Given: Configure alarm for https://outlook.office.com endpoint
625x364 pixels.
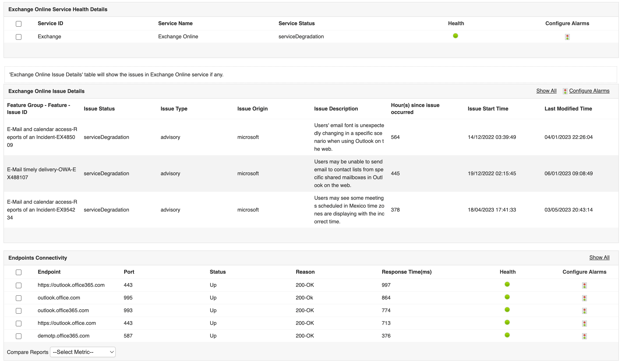Looking at the screenshot, I should click(584, 323).
